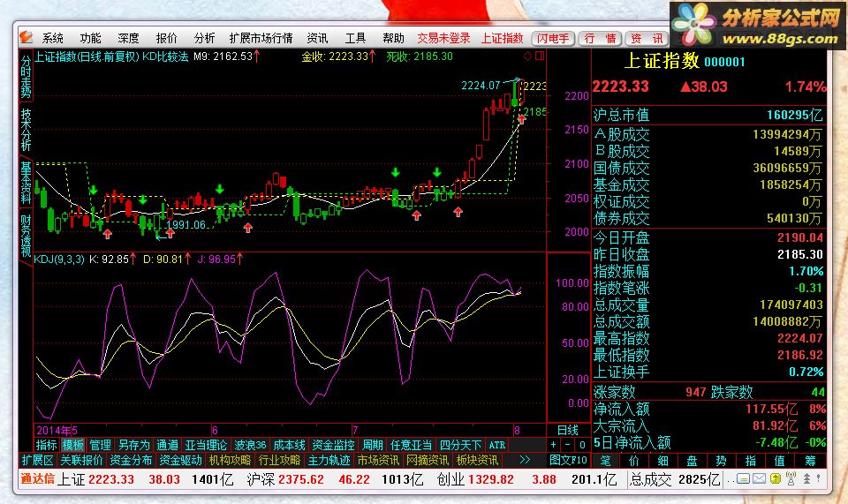The height and width of the screenshot is (504, 848).
Task: Open the 机构攻略 tab
Action: click(230, 460)
